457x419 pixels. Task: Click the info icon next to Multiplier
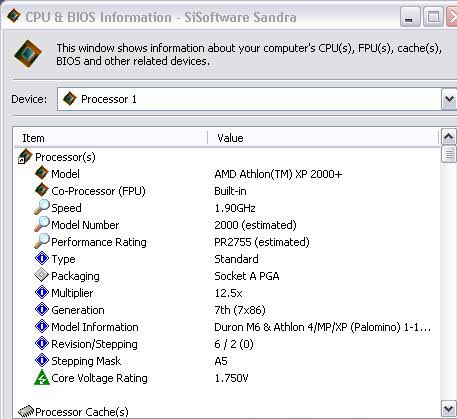tap(42, 292)
